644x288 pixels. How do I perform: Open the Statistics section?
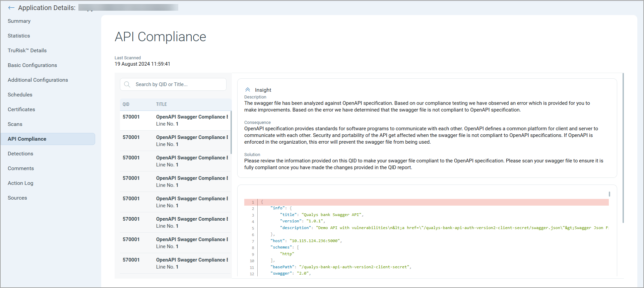(x=19, y=36)
